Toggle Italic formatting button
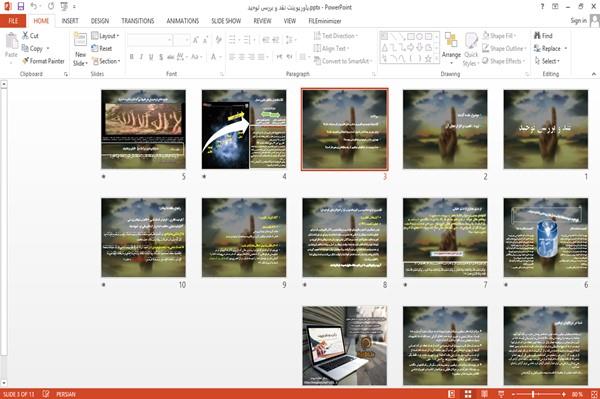600x399 pixels. pyautogui.click(x=141, y=57)
